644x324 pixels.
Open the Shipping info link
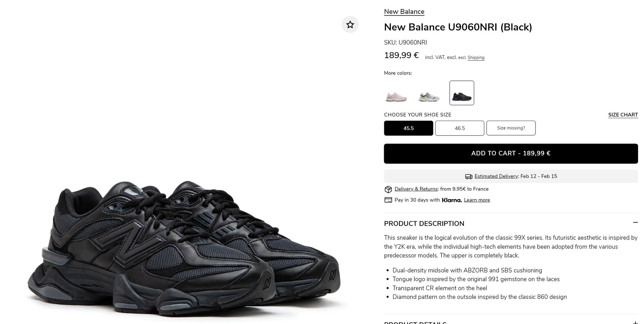pyautogui.click(x=476, y=58)
